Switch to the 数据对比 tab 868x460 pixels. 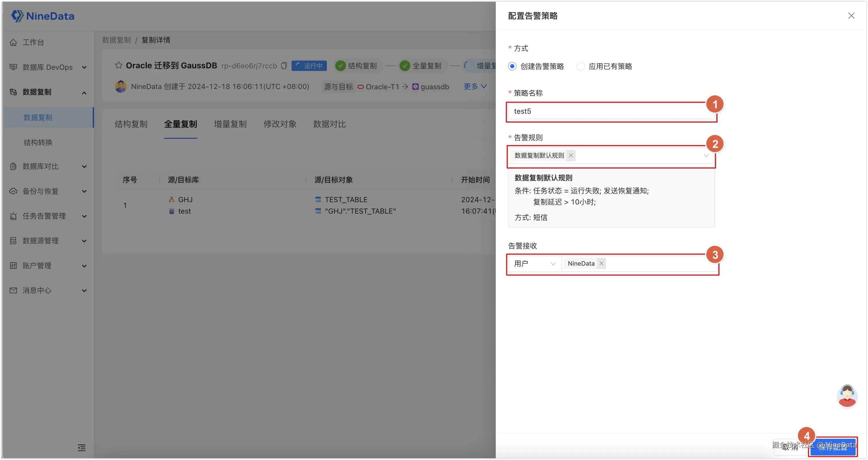click(329, 124)
